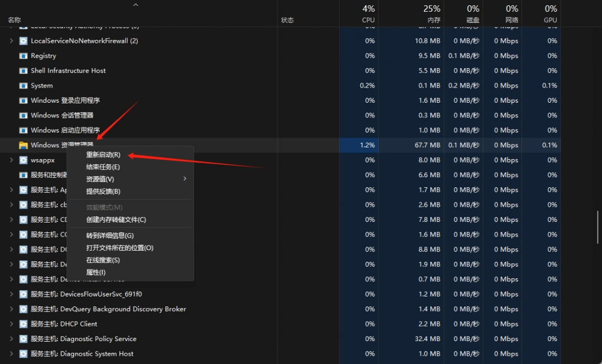
Task: Click the 32.4 MB memory cell
Action: point(427,339)
